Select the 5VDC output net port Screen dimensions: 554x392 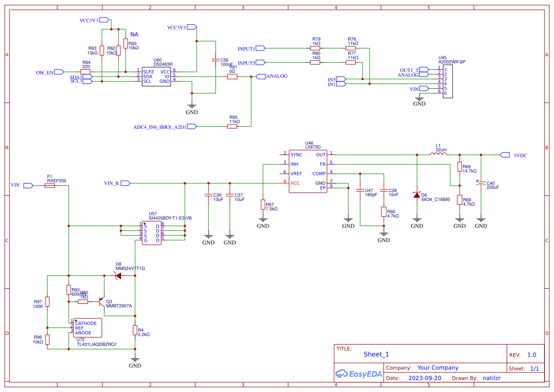(x=505, y=155)
